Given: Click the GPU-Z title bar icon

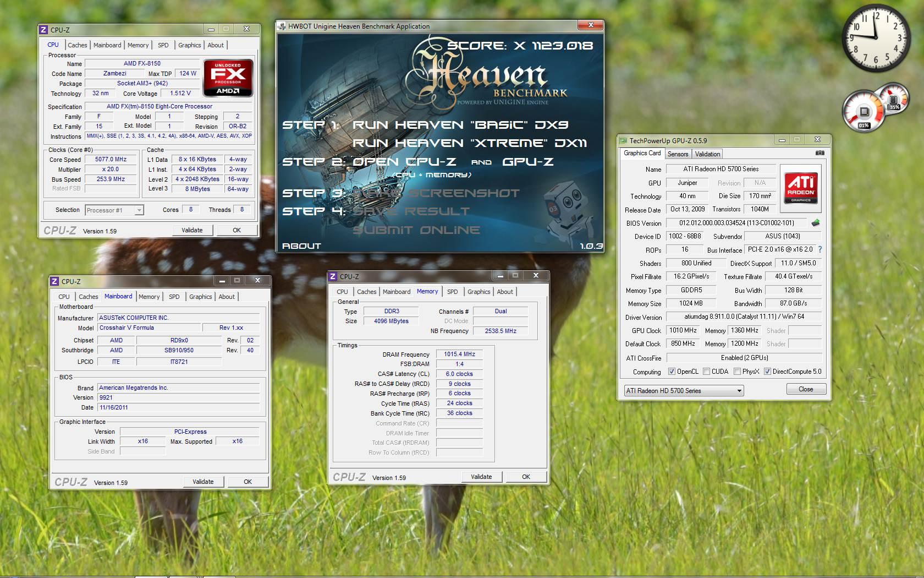Looking at the screenshot, I should [624, 140].
